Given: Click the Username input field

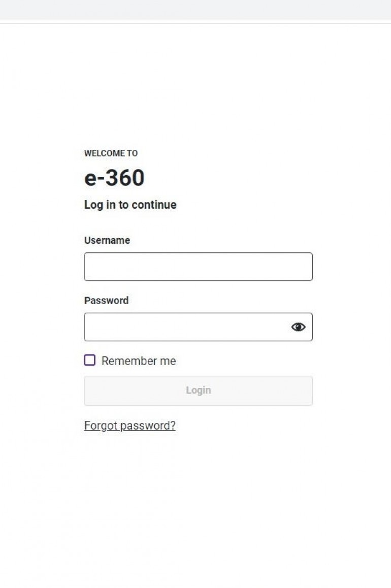Looking at the screenshot, I should 198,267.
